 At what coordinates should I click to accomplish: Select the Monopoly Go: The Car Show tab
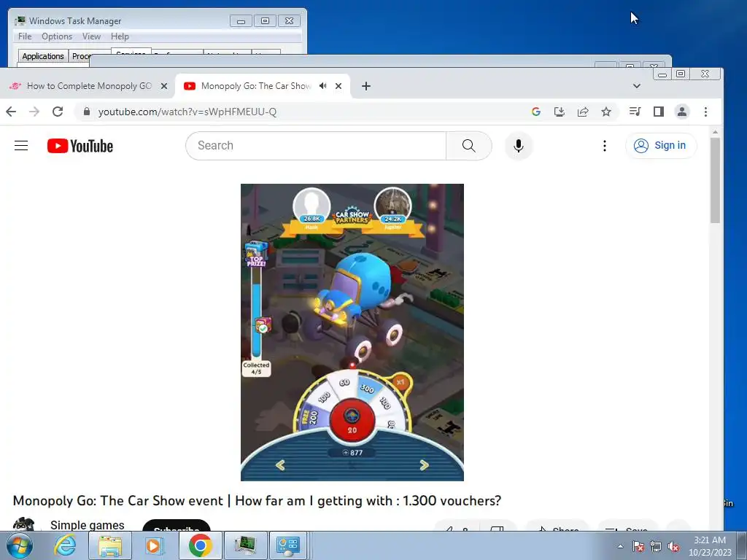pyautogui.click(x=256, y=86)
